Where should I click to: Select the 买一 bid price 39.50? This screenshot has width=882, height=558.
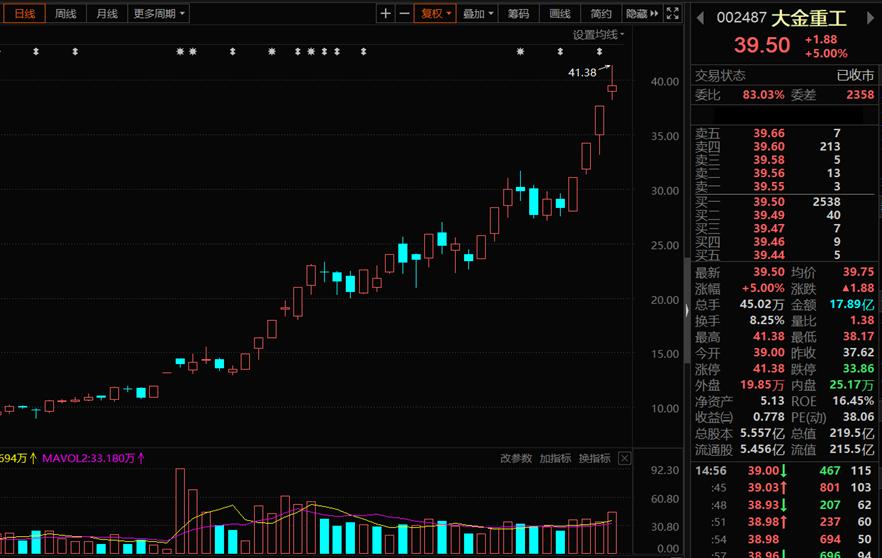pyautogui.click(x=769, y=202)
